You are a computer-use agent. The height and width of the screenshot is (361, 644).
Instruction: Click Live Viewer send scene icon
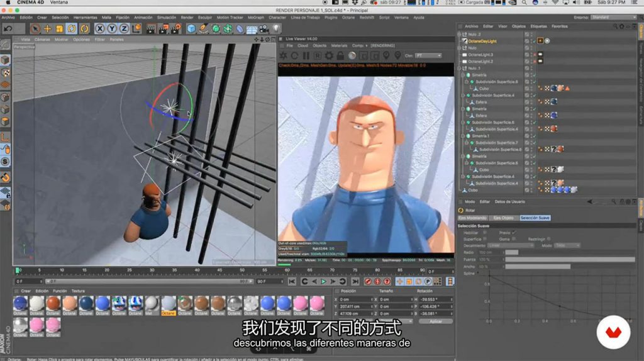click(284, 55)
